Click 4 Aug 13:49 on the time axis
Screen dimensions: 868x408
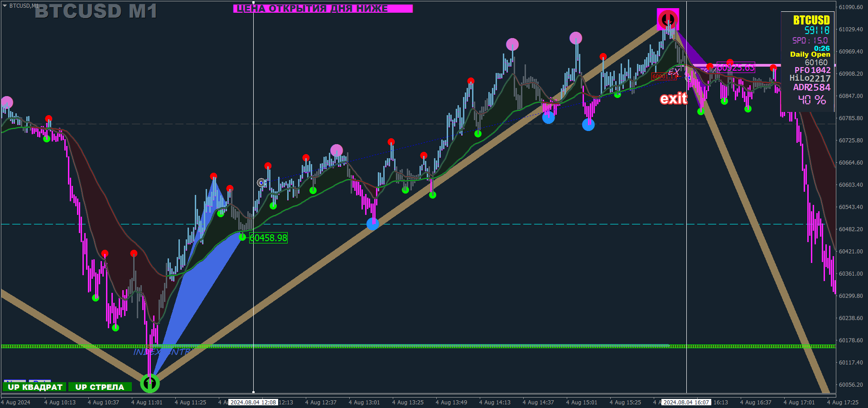[x=451, y=403]
